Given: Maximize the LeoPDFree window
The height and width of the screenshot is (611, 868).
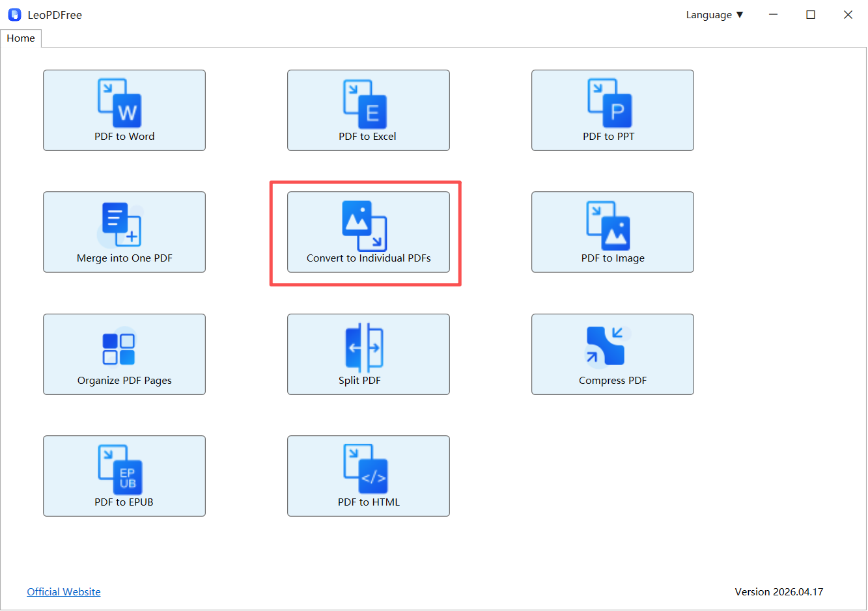Looking at the screenshot, I should [x=811, y=14].
